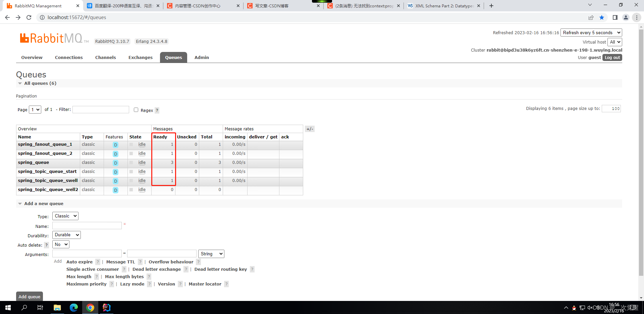Switch to the Channels tab

coord(105,57)
